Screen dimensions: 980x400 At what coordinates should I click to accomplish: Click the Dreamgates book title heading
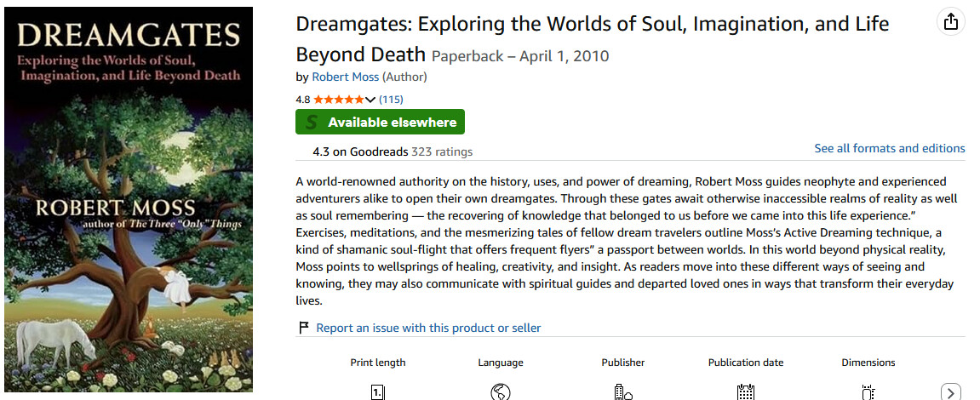click(x=592, y=24)
